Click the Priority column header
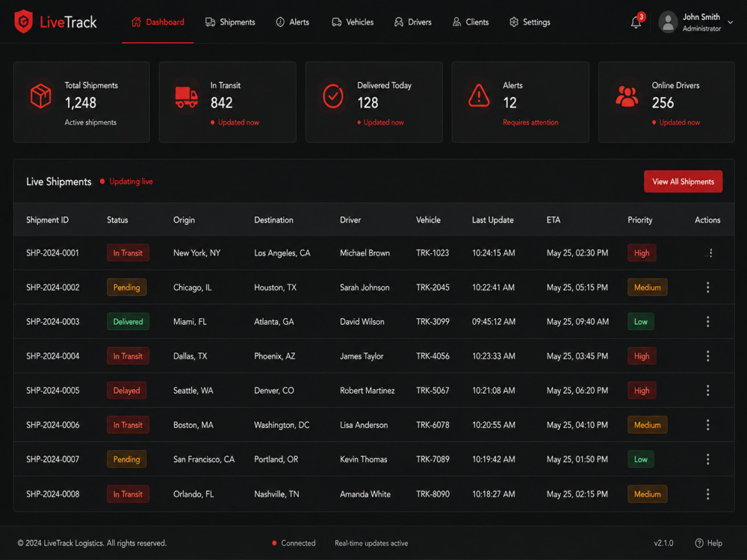 [639, 220]
